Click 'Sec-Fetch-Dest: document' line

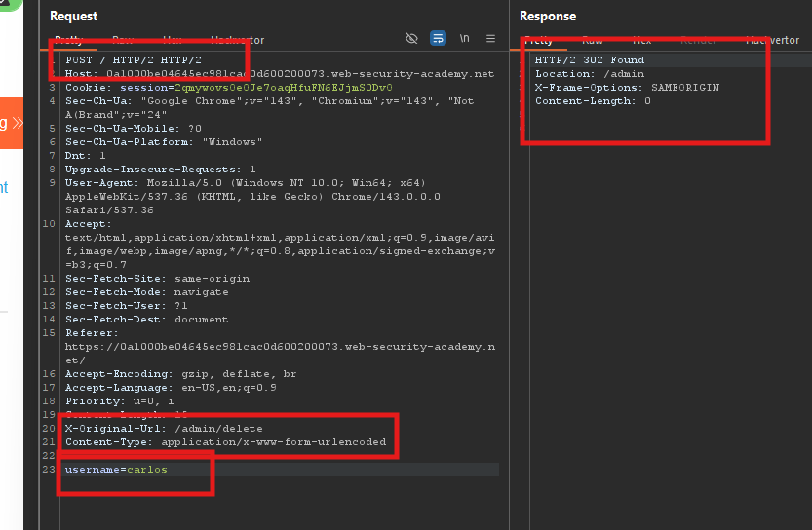click(146, 320)
